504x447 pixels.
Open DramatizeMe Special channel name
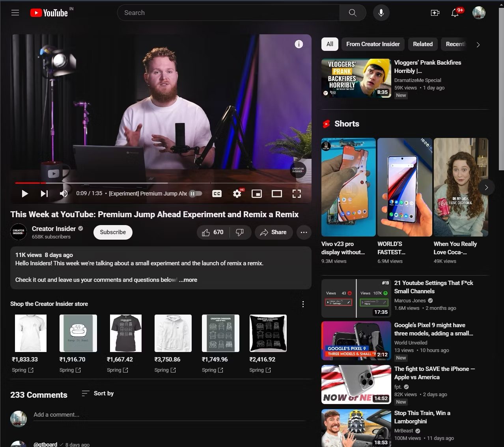[x=418, y=80]
